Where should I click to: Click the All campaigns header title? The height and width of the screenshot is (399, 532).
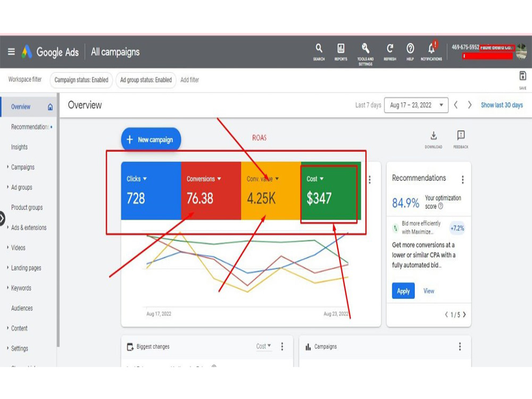pyautogui.click(x=115, y=52)
